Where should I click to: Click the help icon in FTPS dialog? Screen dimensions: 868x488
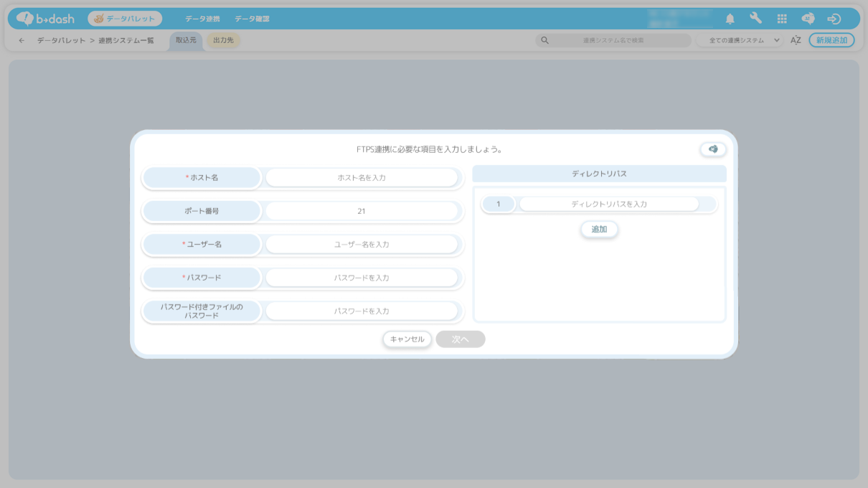pyautogui.click(x=713, y=149)
